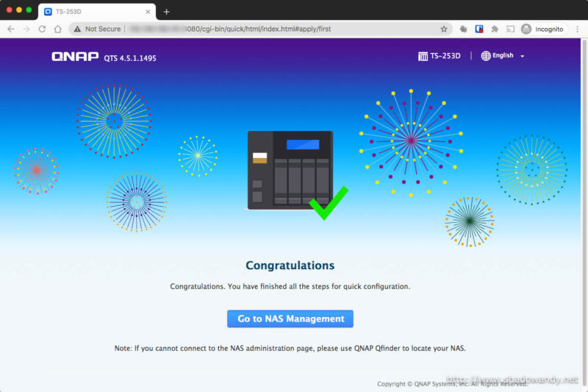Reload the current page
588x392 pixels.
coord(42,29)
